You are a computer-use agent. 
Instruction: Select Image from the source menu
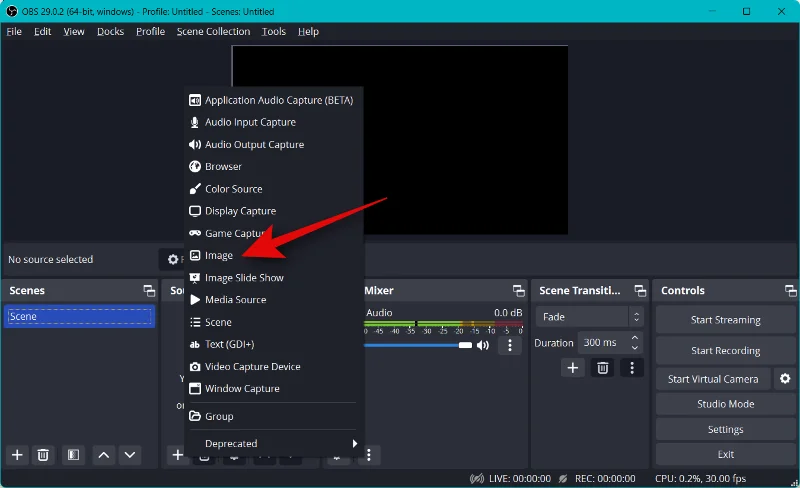pyautogui.click(x=273, y=255)
